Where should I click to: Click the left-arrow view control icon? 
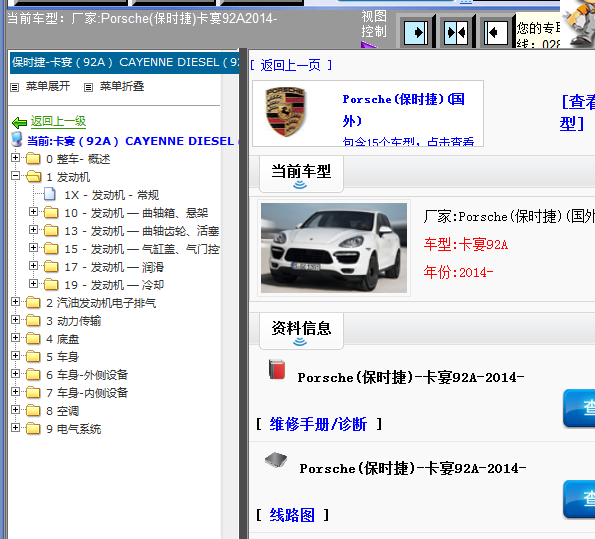pos(496,32)
